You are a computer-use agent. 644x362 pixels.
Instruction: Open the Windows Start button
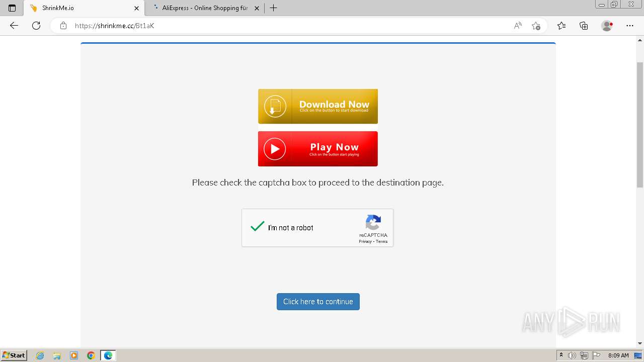[x=14, y=355]
